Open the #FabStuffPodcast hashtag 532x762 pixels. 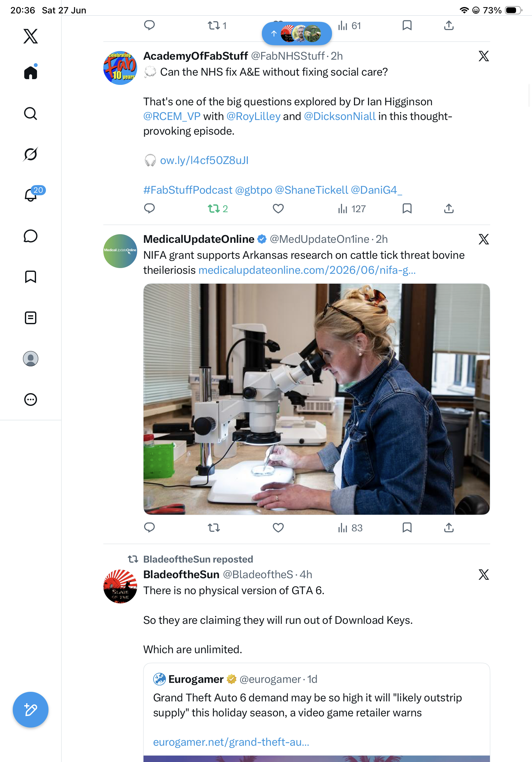click(x=188, y=190)
